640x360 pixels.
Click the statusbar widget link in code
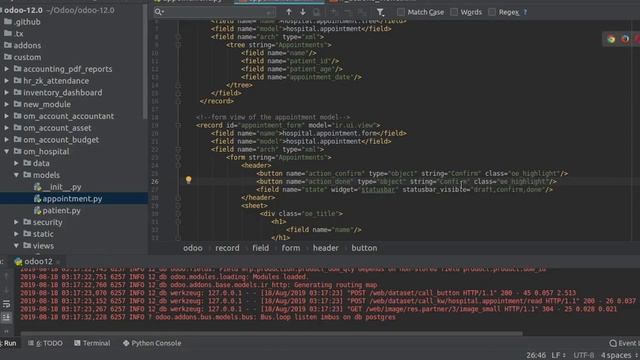point(378,190)
